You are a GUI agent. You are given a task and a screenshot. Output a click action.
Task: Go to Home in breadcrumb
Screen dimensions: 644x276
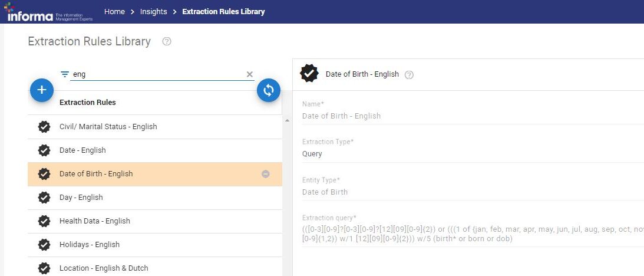click(x=114, y=12)
